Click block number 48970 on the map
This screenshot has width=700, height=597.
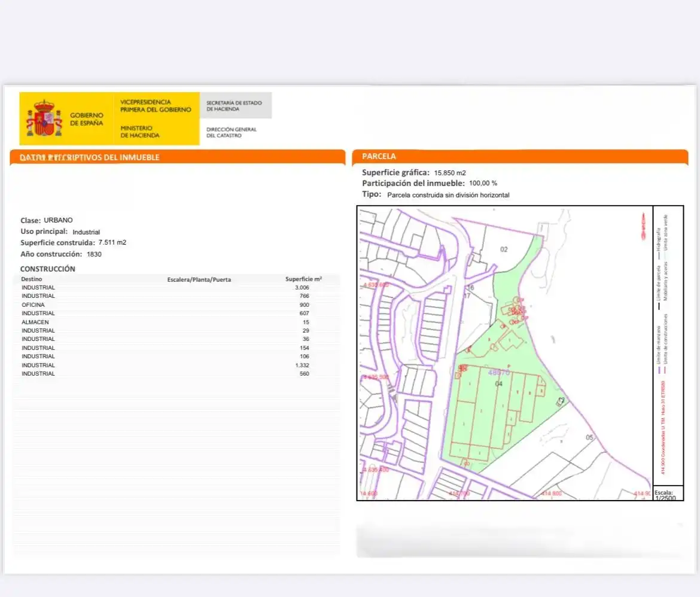(x=498, y=373)
